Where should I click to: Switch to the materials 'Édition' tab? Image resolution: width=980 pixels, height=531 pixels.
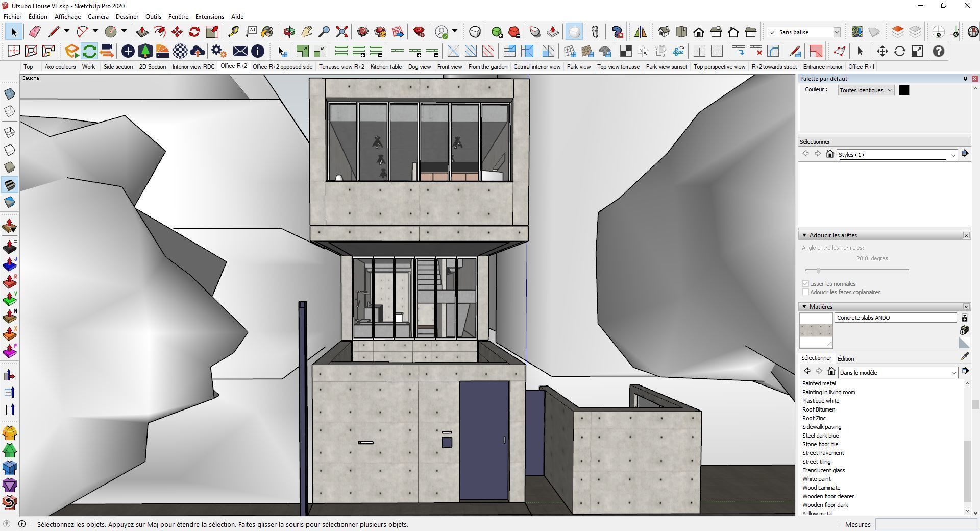pos(846,359)
